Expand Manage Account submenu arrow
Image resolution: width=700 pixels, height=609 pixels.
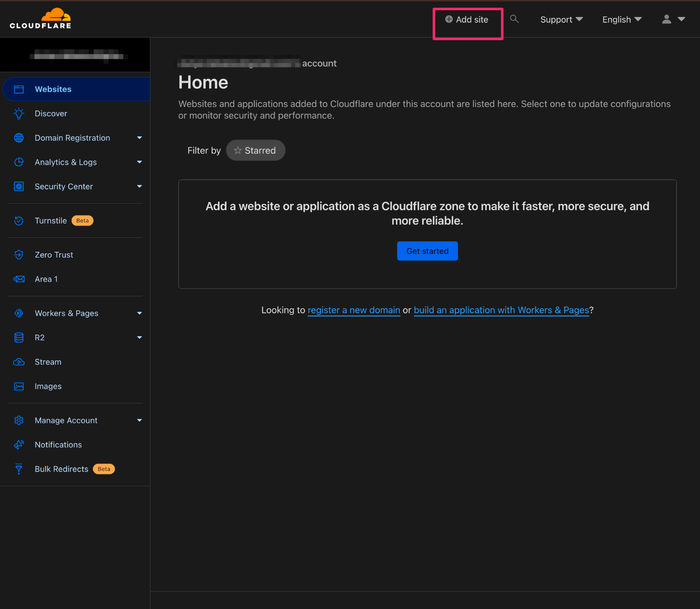click(139, 420)
